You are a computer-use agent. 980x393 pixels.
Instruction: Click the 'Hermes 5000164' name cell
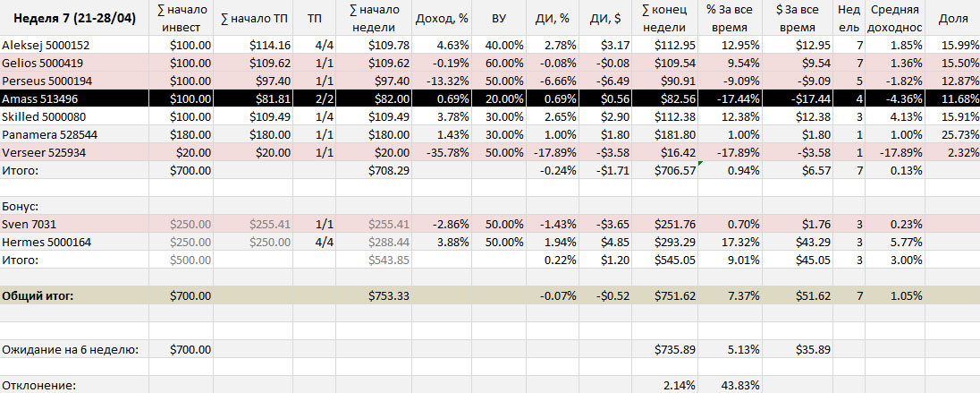(x=46, y=242)
